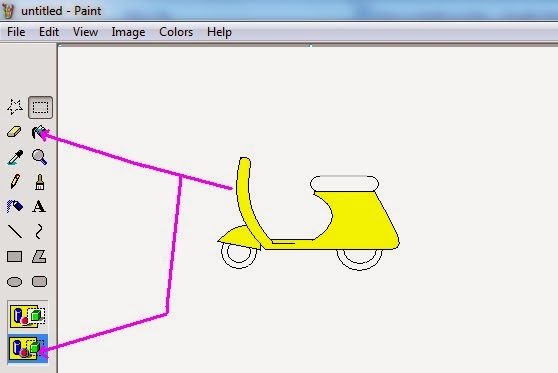This screenshot has width=558, height=373.
Task: Click the Paint application icon in title bar
Action: click(x=8, y=10)
